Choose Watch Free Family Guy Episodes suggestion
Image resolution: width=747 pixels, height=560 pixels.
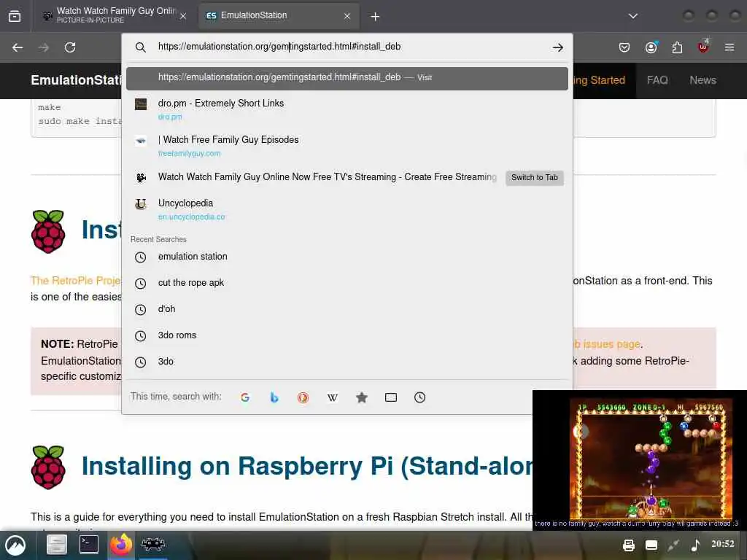tap(347, 146)
